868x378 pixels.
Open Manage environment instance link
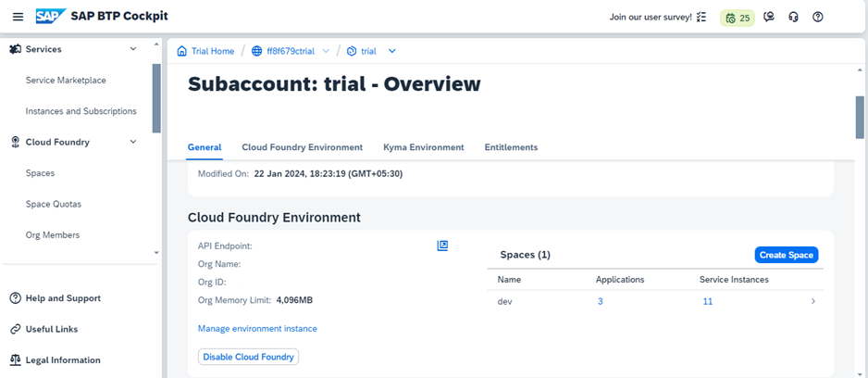[257, 329]
